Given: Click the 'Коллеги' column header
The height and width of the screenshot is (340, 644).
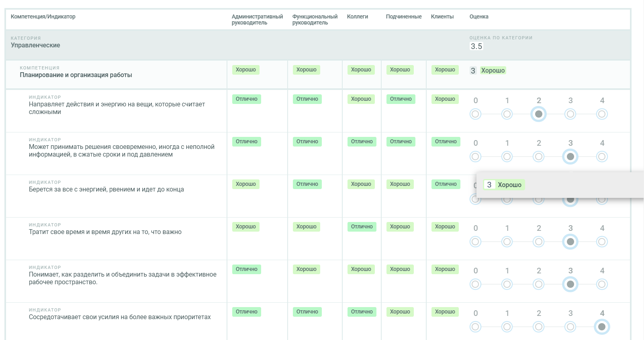Looking at the screenshot, I should (358, 16).
